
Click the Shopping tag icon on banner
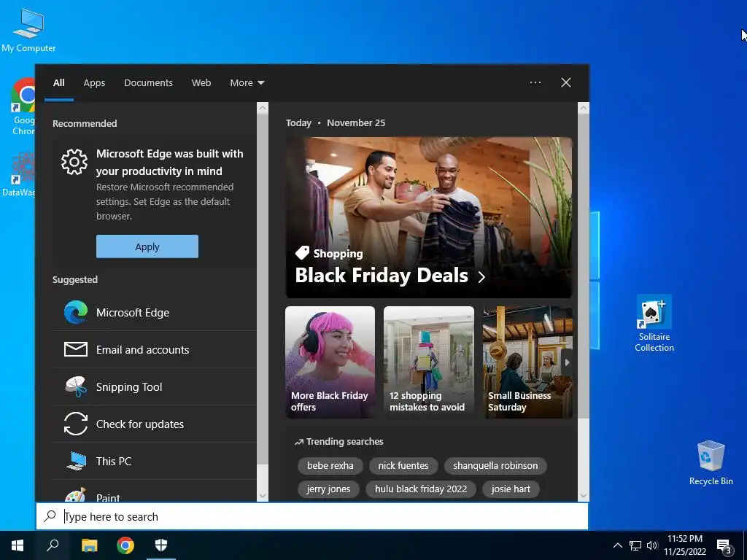pos(302,253)
